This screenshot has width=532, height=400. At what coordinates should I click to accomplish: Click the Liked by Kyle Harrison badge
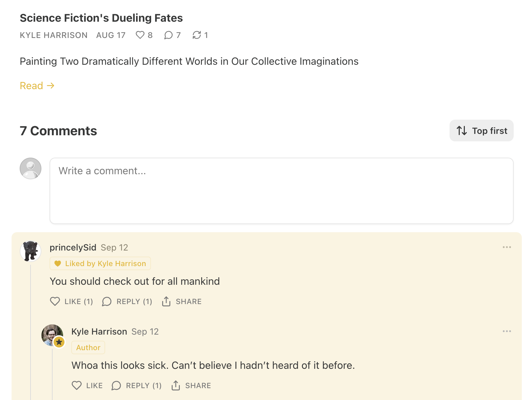(x=100, y=263)
